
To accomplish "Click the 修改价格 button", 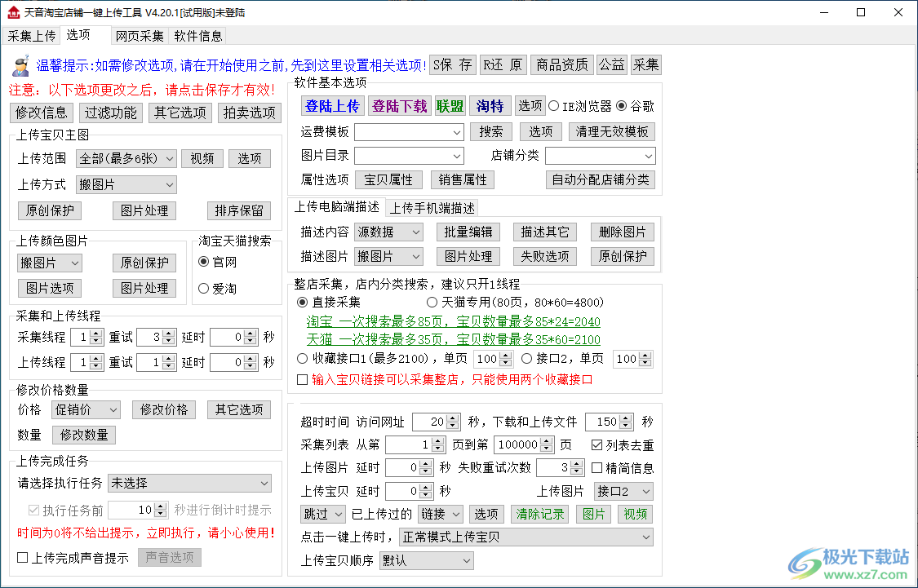I will click(x=163, y=409).
